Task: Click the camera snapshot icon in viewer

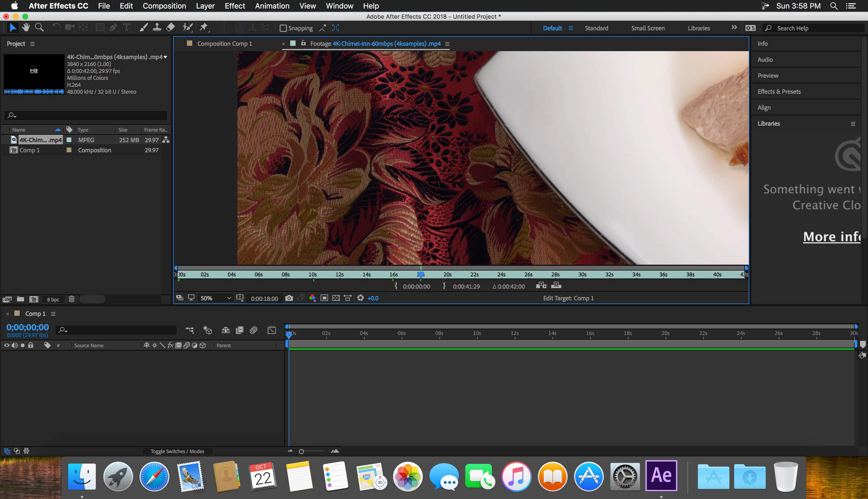Action: click(x=289, y=298)
